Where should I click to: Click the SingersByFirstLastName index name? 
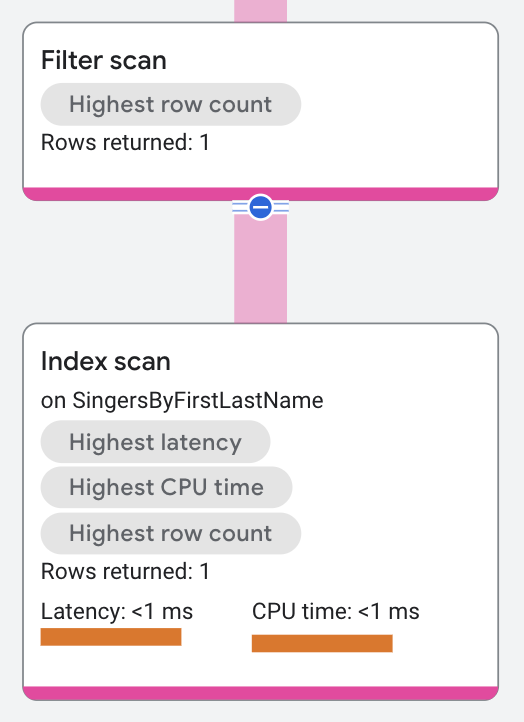pyautogui.click(x=198, y=400)
